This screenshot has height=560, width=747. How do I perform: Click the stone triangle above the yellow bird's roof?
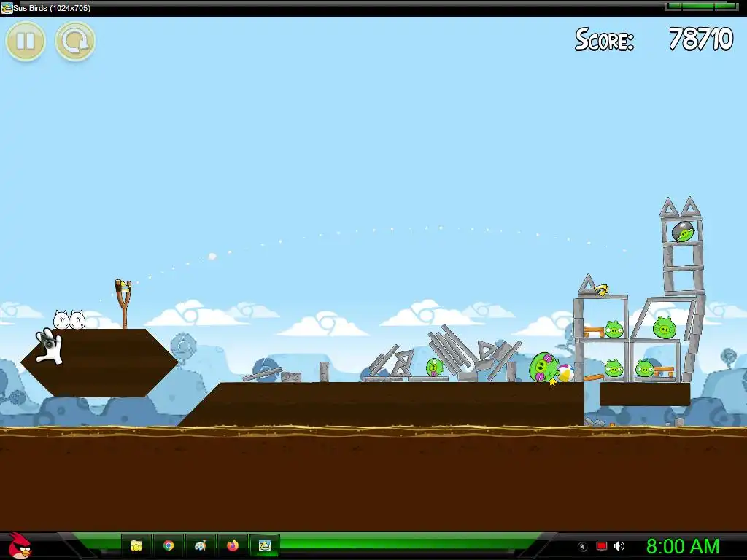pyautogui.click(x=587, y=284)
